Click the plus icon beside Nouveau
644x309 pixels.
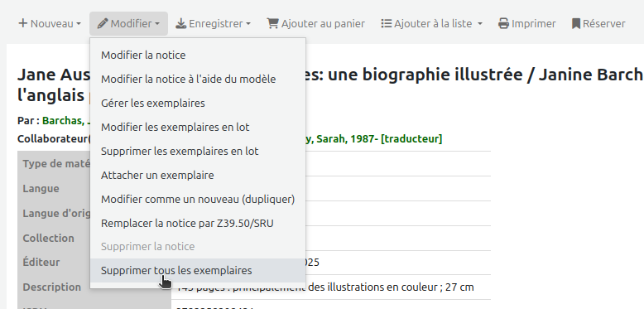(x=22, y=23)
